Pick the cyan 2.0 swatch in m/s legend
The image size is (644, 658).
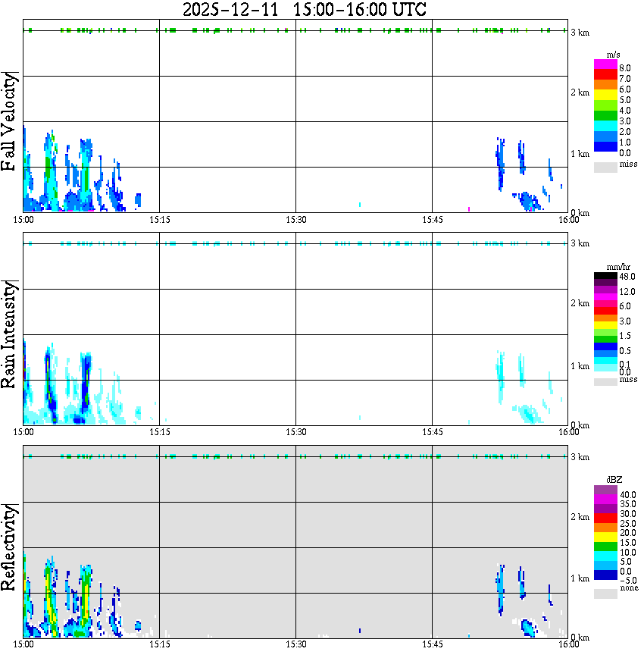(x=605, y=127)
